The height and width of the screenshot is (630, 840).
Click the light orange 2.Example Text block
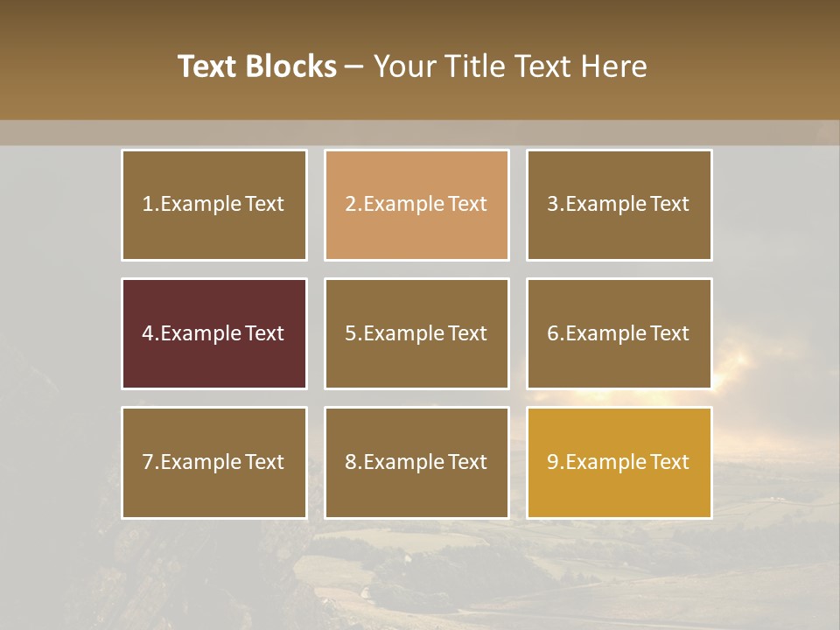tap(416, 205)
